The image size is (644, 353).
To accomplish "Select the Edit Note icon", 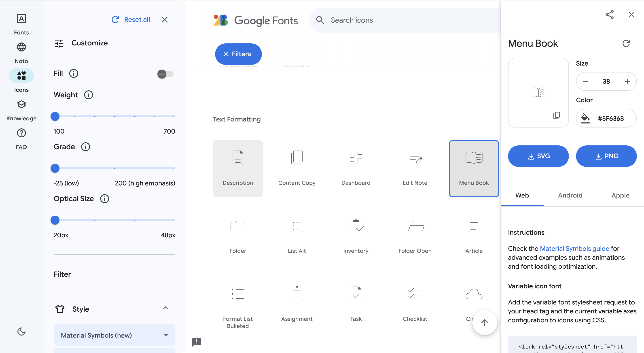I will [x=415, y=169].
